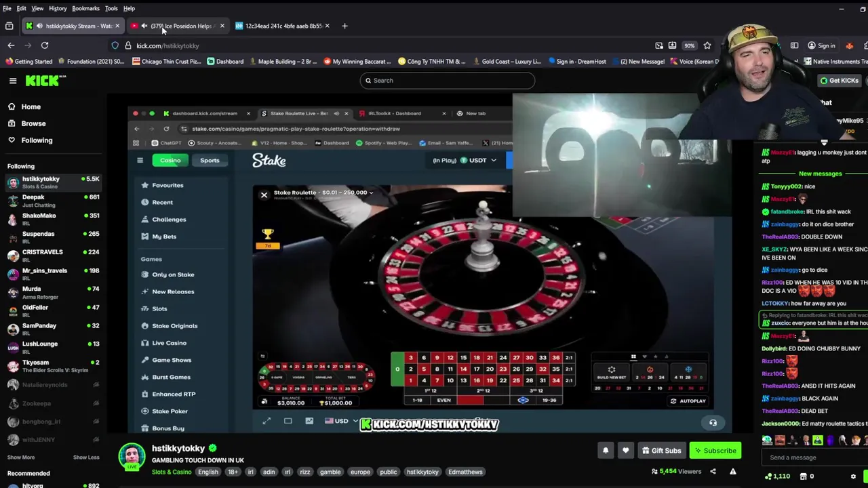This screenshot has height=488, width=868.
Task: Open the Home icon in Kick sidebar
Action: (x=12, y=107)
